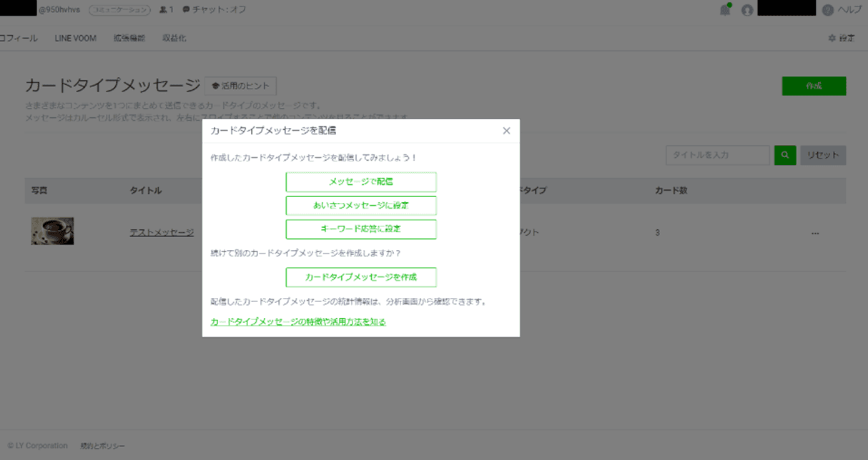
Task: Close the 配信 dialog with the X
Action: point(506,131)
